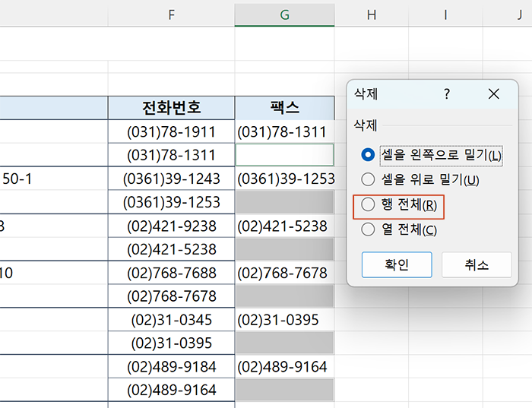
Task: Select the 팩스 cell (0361)39-1253
Action: [284, 179]
